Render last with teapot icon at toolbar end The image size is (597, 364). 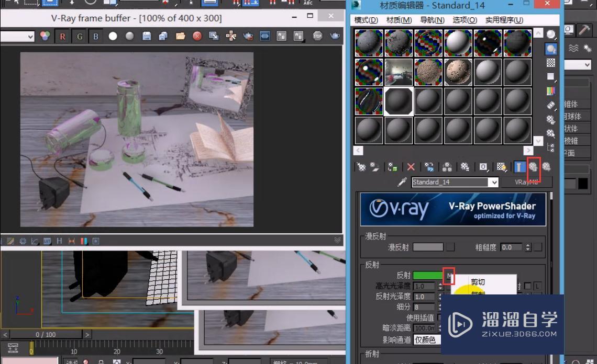click(x=335, y=36)
